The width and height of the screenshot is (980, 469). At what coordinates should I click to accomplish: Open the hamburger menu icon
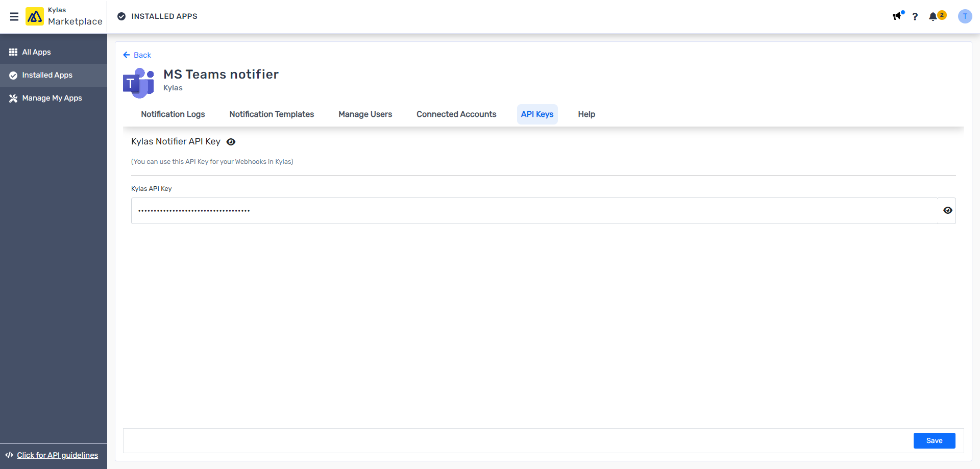coord(14,17)
